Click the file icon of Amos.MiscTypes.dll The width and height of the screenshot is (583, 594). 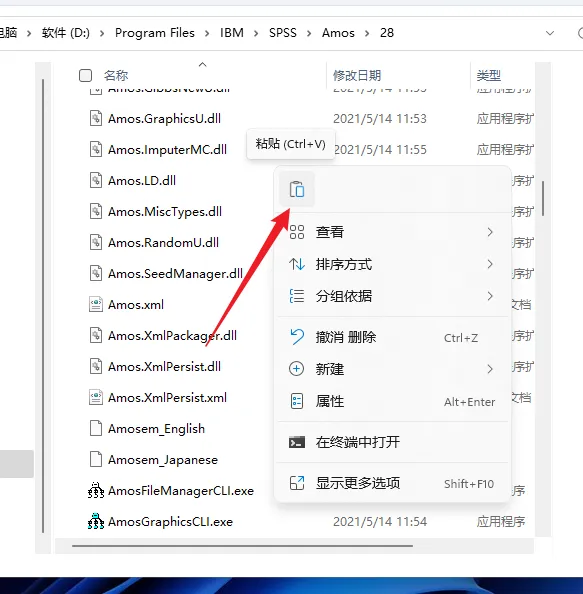tap(96, 211)
